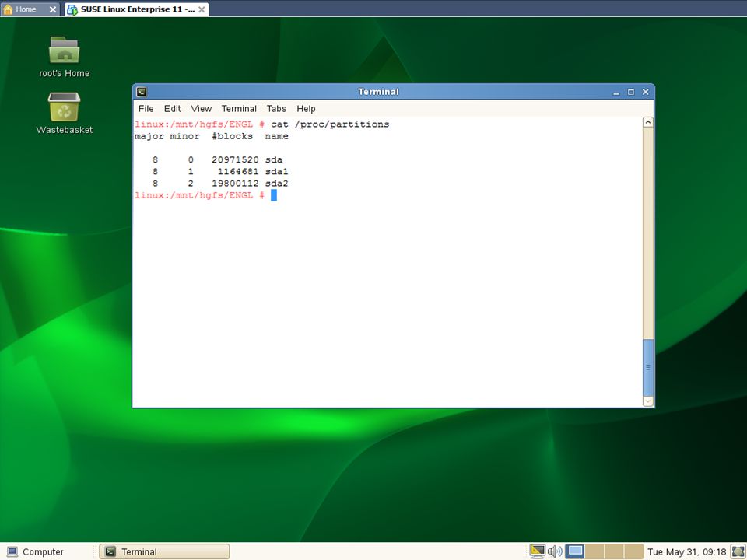The image size is (747, 560).
Task: Close the Home tab
Action: point(53,9)
